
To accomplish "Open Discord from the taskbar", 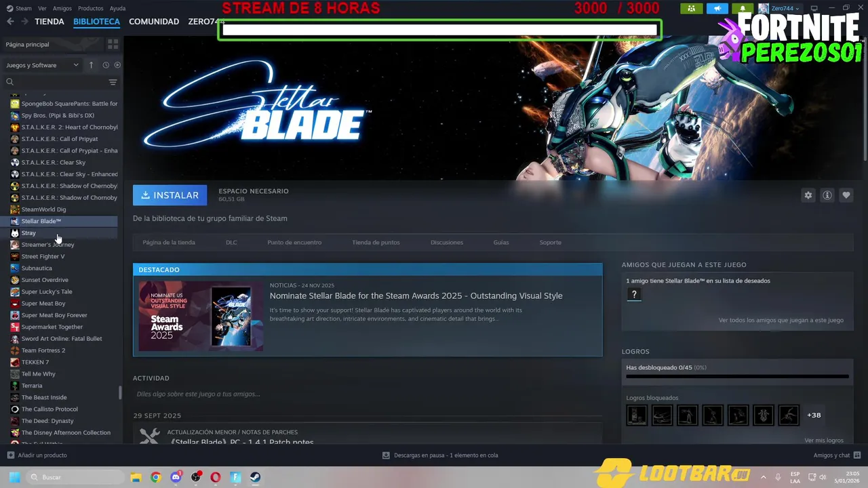I will click(x=176, y=477).
